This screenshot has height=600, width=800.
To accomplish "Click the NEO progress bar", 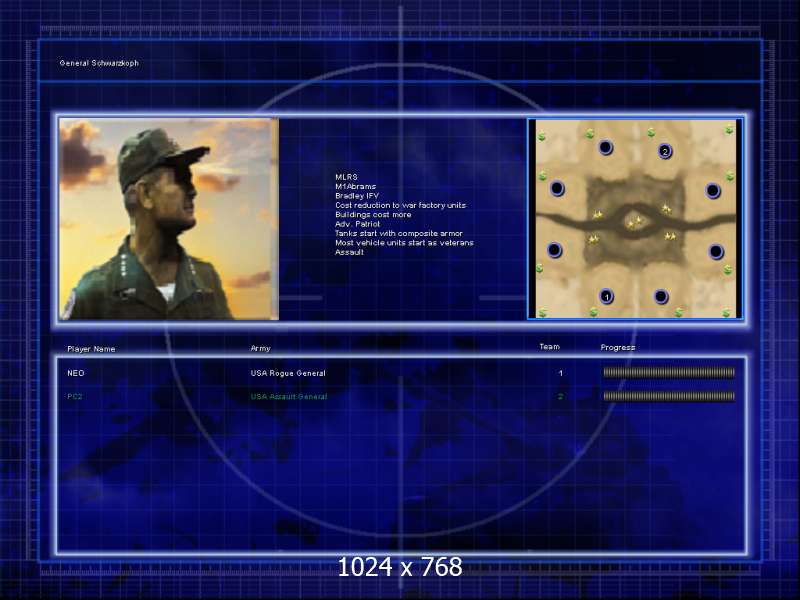I will pyautogui.click(x=669, y=373).
